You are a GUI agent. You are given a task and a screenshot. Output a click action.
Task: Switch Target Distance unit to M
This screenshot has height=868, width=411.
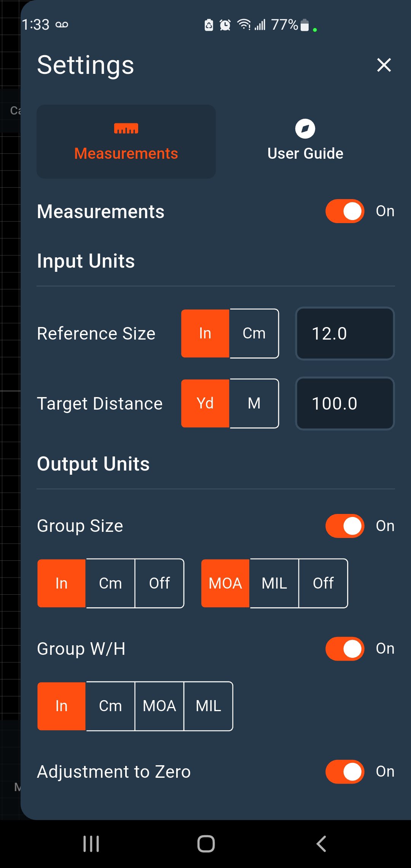coord(254,404)
